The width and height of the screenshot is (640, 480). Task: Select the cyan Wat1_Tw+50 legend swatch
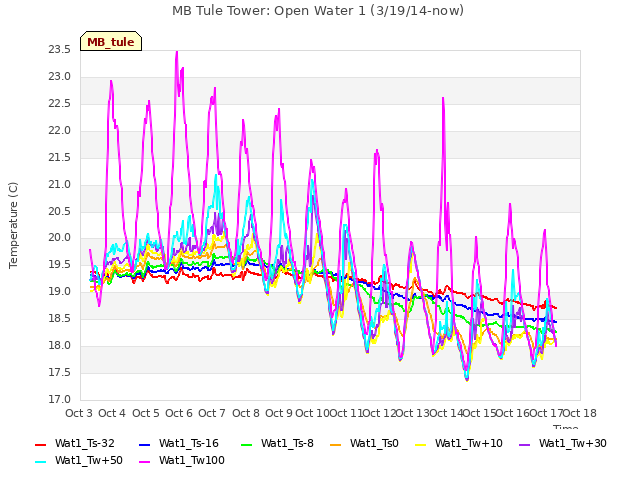[40, 462]
